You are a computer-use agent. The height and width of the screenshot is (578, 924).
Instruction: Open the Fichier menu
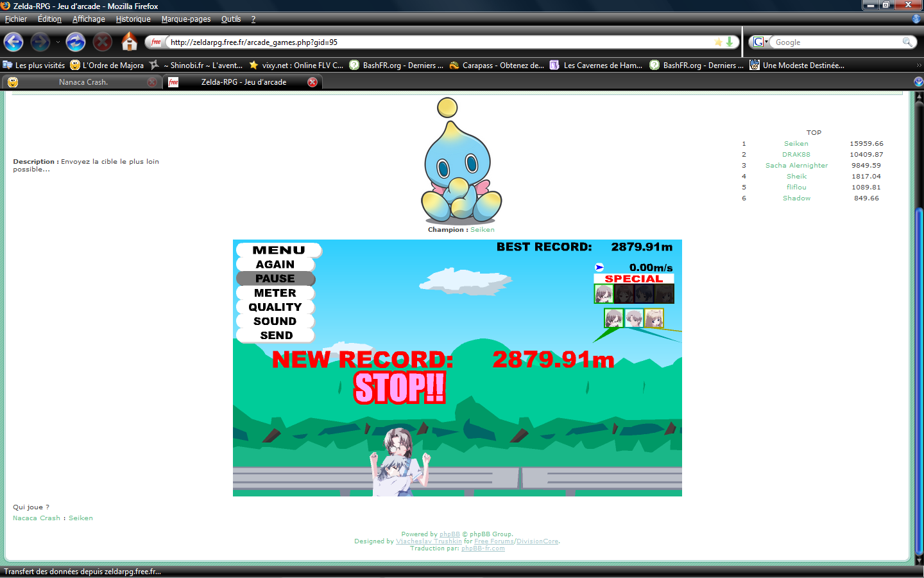16,19
